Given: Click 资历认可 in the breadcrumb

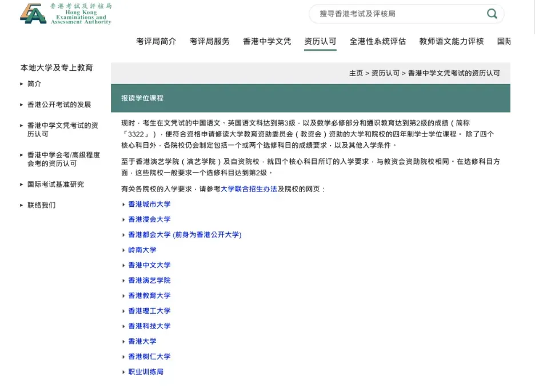Looking at the screenshot, I should click(385, 73).
